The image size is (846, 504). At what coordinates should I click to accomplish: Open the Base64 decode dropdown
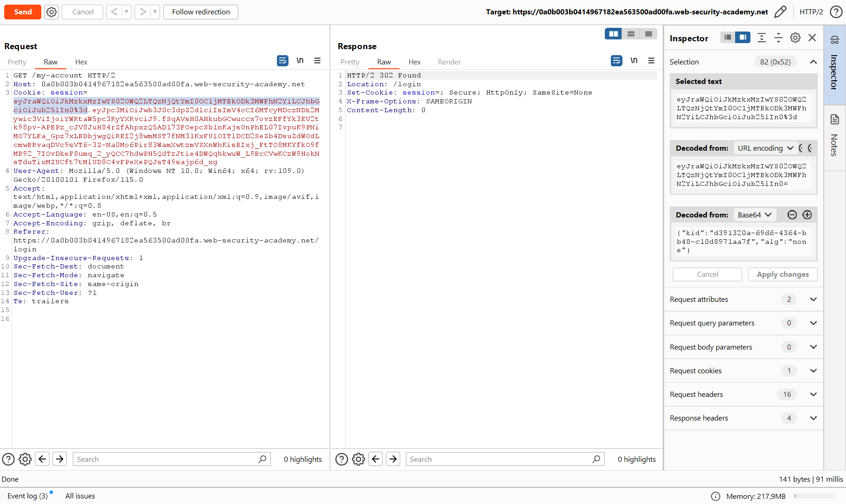[x=755, y=215]
